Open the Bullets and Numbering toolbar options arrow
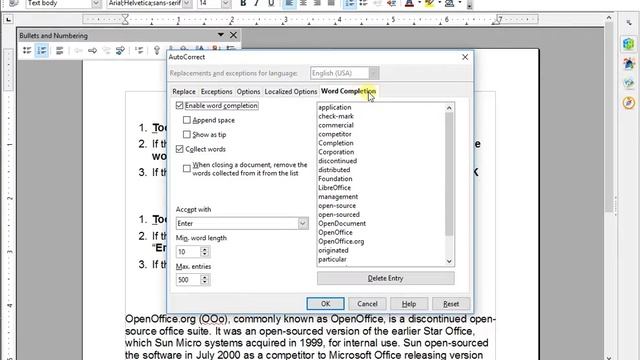This screenshot has height=360, width=640. [x=220, y=35]
